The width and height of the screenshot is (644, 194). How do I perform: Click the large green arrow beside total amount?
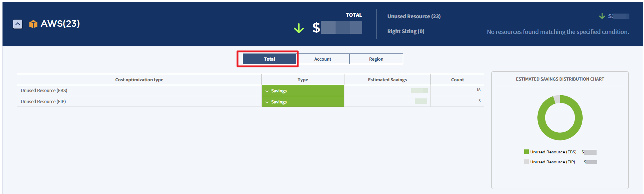[298, 28]
